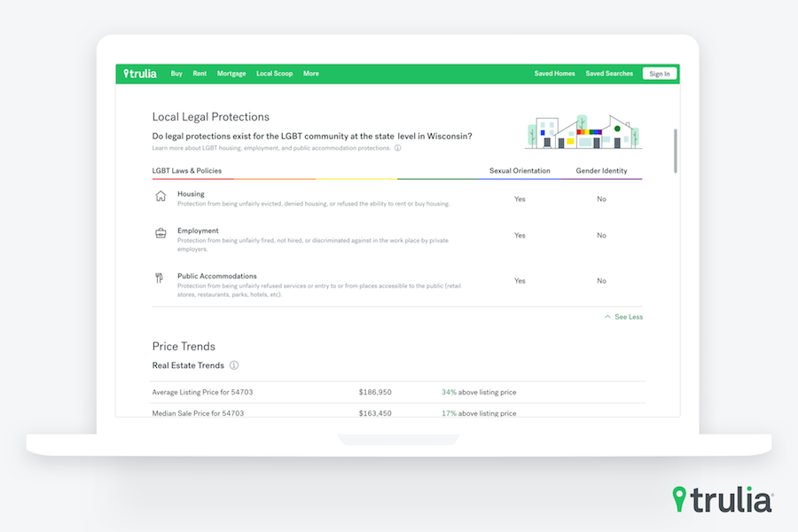Click the Median Sale Price for 54703 row

tap(397, 413)
